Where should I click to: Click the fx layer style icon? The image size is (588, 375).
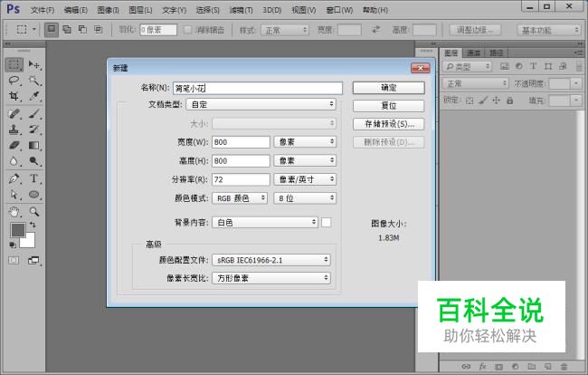click(x=483, y=366)
